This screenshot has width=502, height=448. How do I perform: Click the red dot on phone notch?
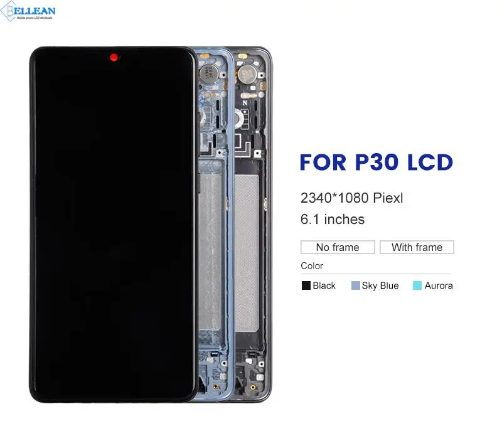[x=114, y=58]
